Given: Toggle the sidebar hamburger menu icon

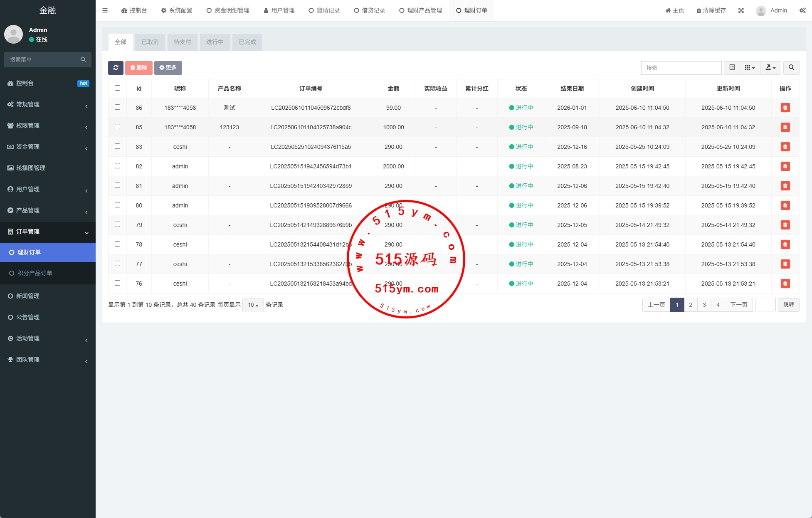Looking at the screenshot, I should click(x=105, y=10).
